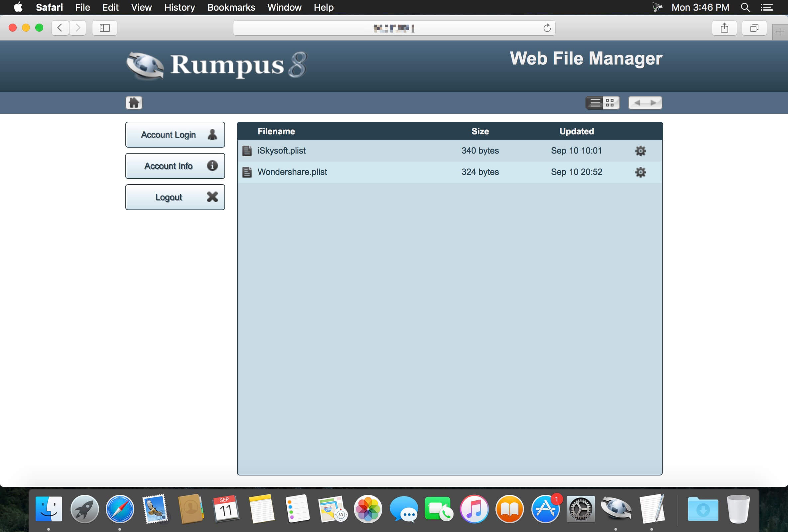This screenshot has height=532, width=788.
Task: Click the Logout button
Action: coord(175,197)
